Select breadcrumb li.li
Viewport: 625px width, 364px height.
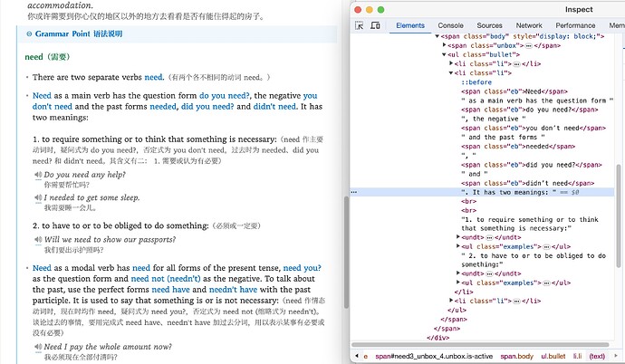(x=577, y=357)
